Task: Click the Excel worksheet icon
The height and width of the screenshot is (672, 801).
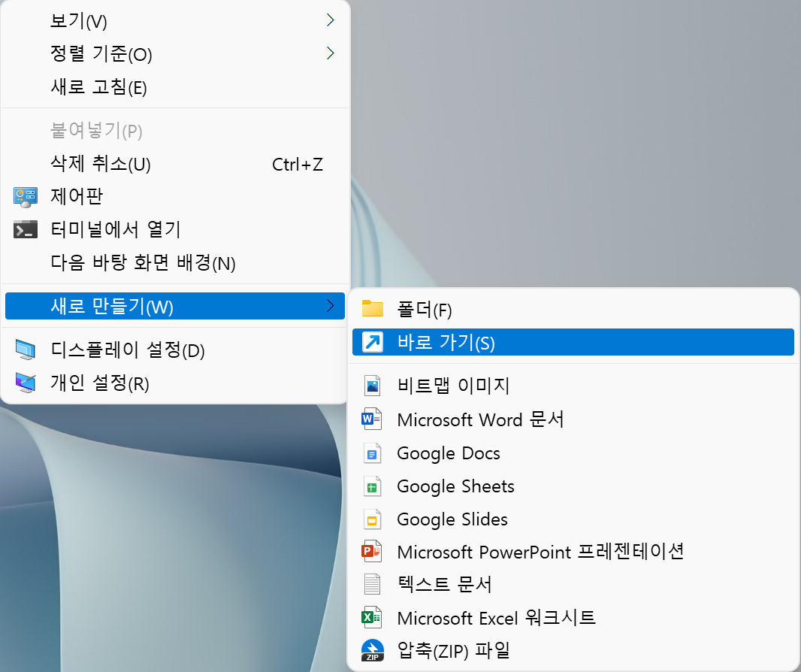Action: (x=372, y=617)
